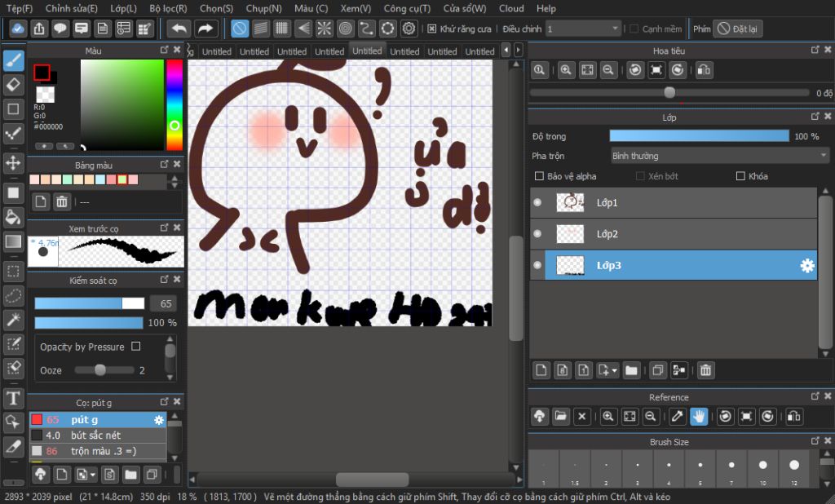835x504 pixels.
Task: Select the Brush tool in left toolbar
Action: tap(13, 60)
